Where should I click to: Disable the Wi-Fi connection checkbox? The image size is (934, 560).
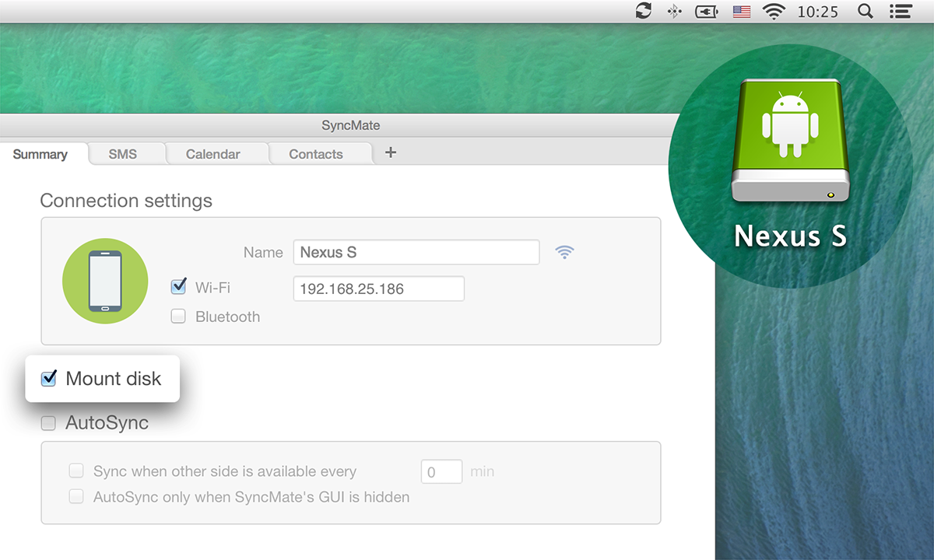(x=178, y=287)
